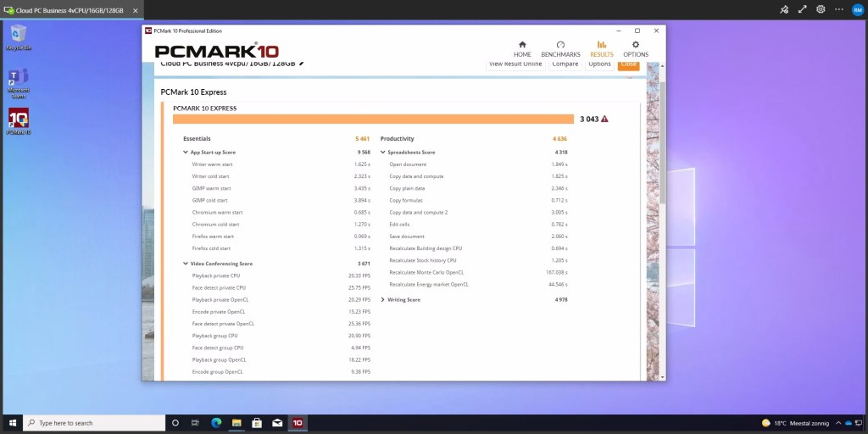This screenshot has width=868, height=434.
Task: Click the Type here to search box
Action: tap(93, 423)
